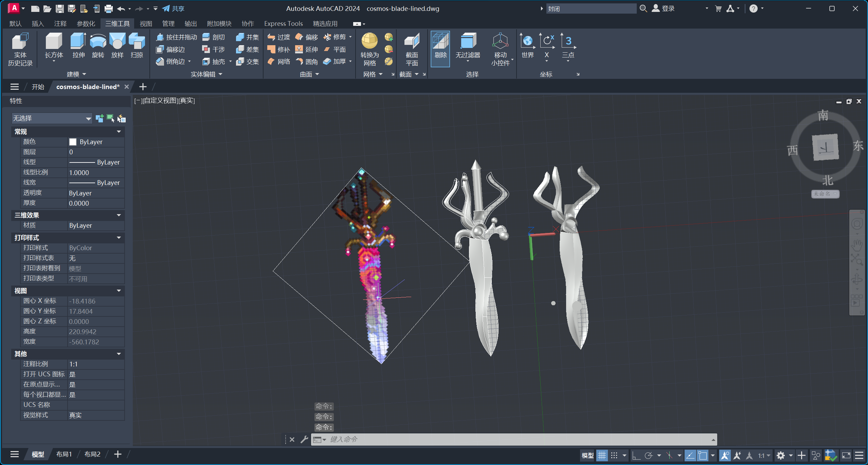The image size is (868, 465).
Task: Select the 旋转 revolve tool
Action: tap(98, 42)
